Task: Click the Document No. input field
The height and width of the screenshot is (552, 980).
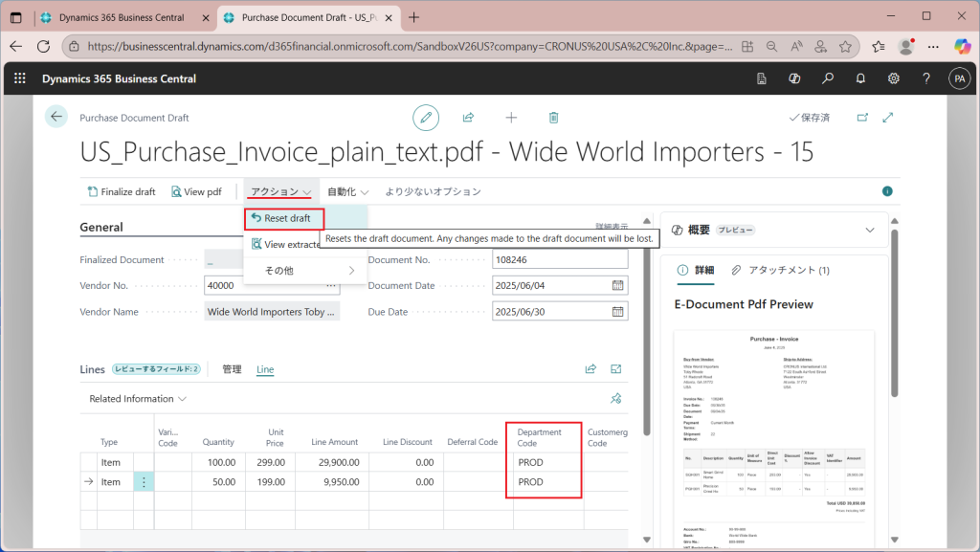Action: (x=560, y=260)
